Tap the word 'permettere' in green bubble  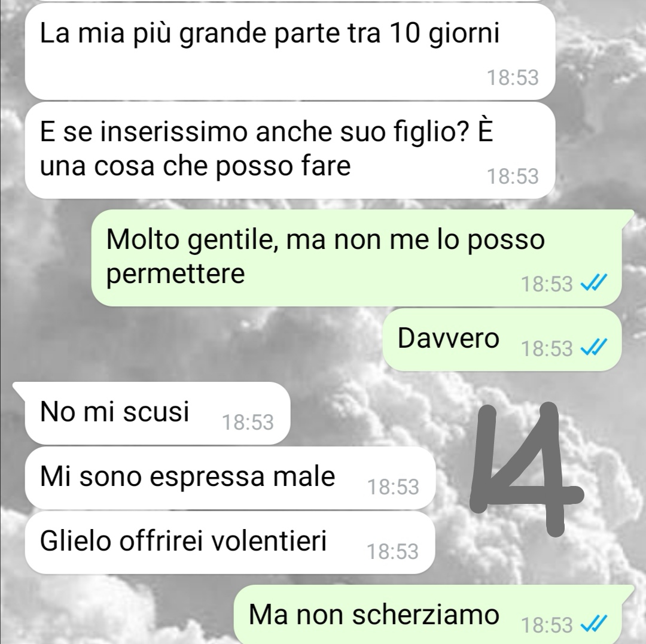tap(175, 274)
